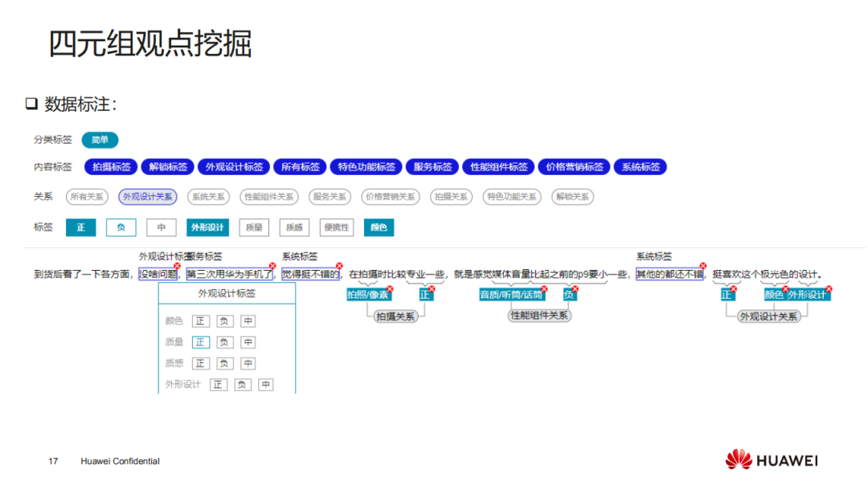Set 质量 to 中 in popup

248,343
